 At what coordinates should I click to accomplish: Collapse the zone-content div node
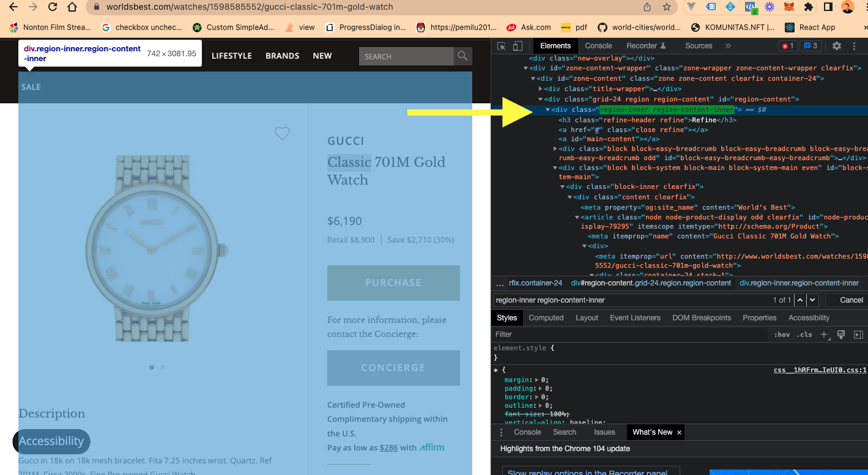point(533,78)
